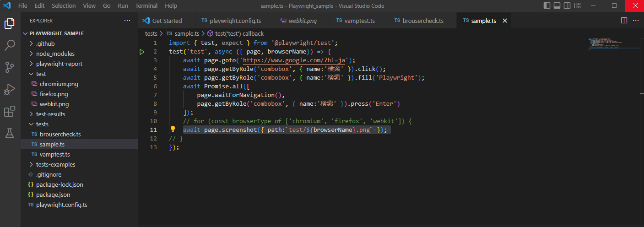Screen dimensions: 644x227
Task: Toggle the bottom panel layout button
Action: point(557,6)
